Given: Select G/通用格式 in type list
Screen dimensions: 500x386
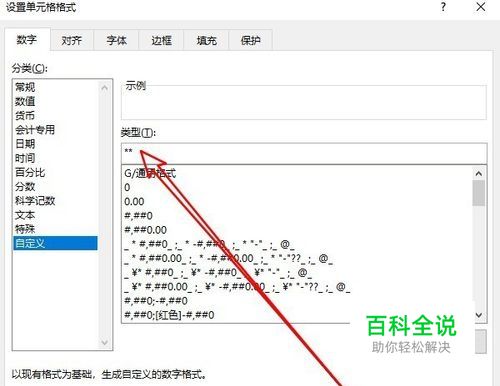Looking at the screenshot, I should [x=297, y=173].
